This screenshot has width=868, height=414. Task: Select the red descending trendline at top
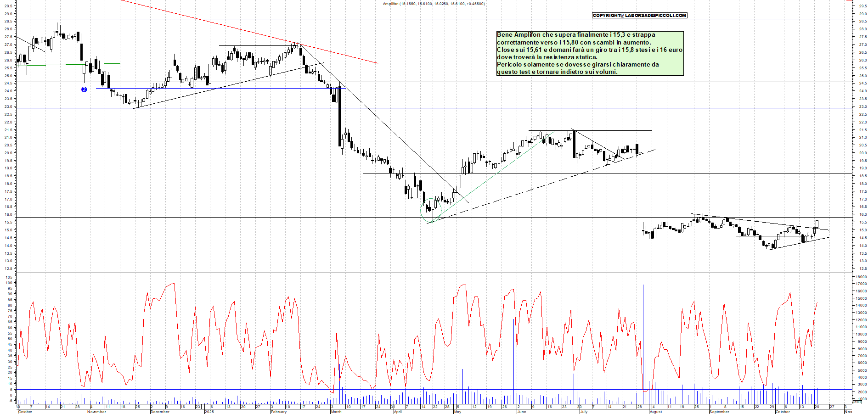point(248,32)
